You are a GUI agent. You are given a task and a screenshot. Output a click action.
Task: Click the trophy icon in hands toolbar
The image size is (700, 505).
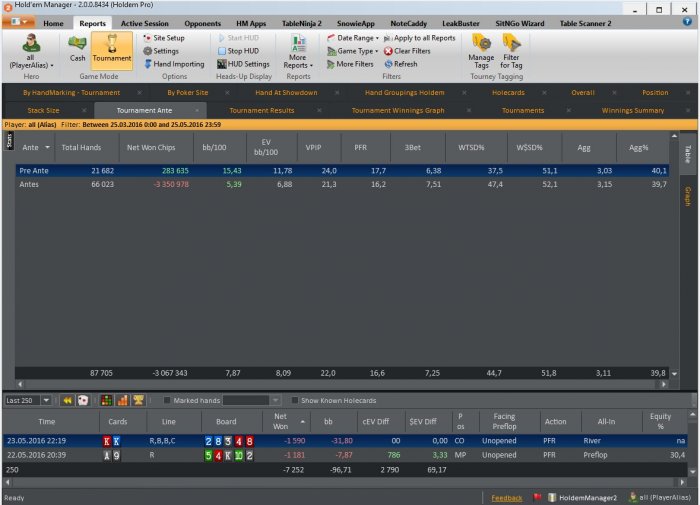click(138, 401)
